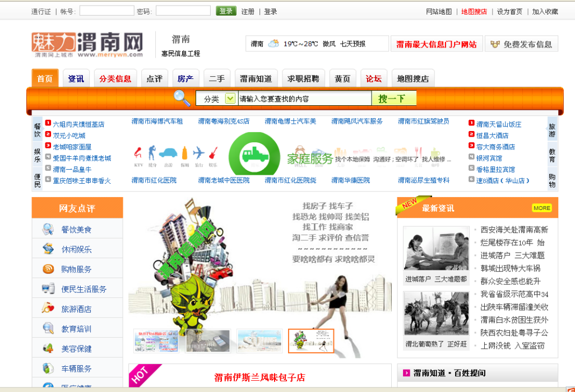Open the 二手 tab
Image resolution: width=575 pixels, height=392 pixels.
pos(217,78)
